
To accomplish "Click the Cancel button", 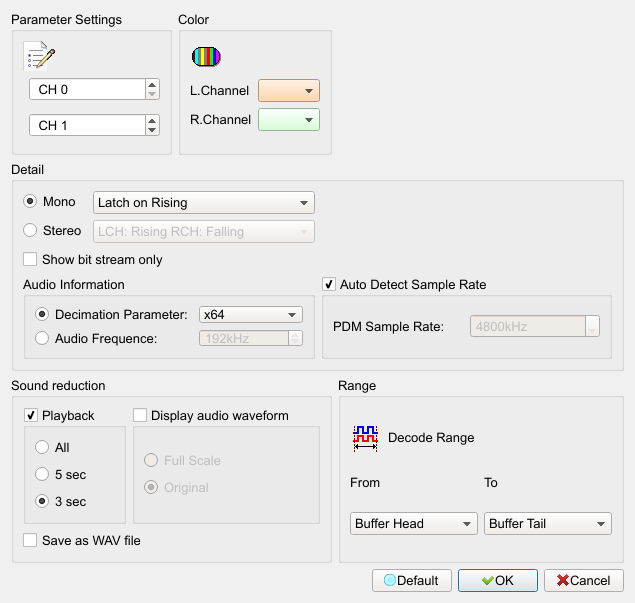I will pos(584,580).
